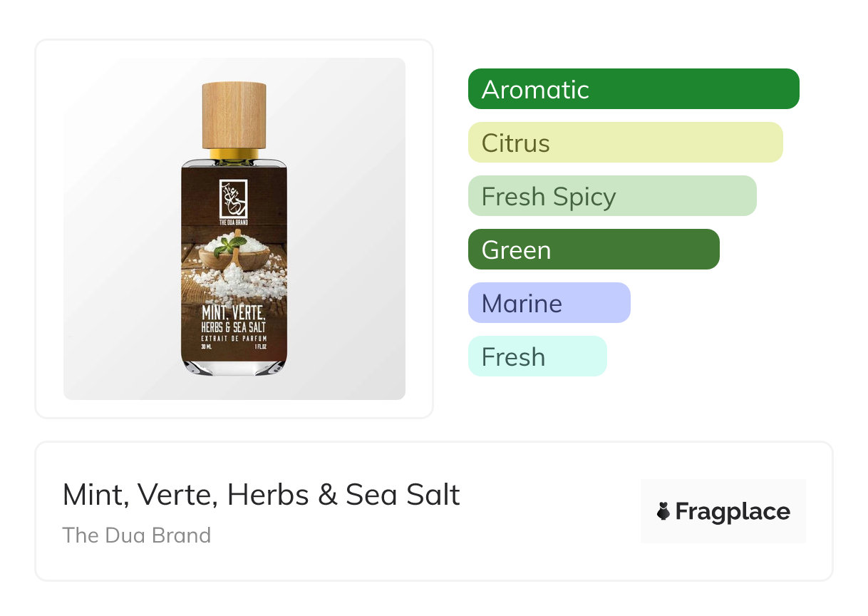
Task: Click the white perfume name on bottle label
Action: [234, 316]
